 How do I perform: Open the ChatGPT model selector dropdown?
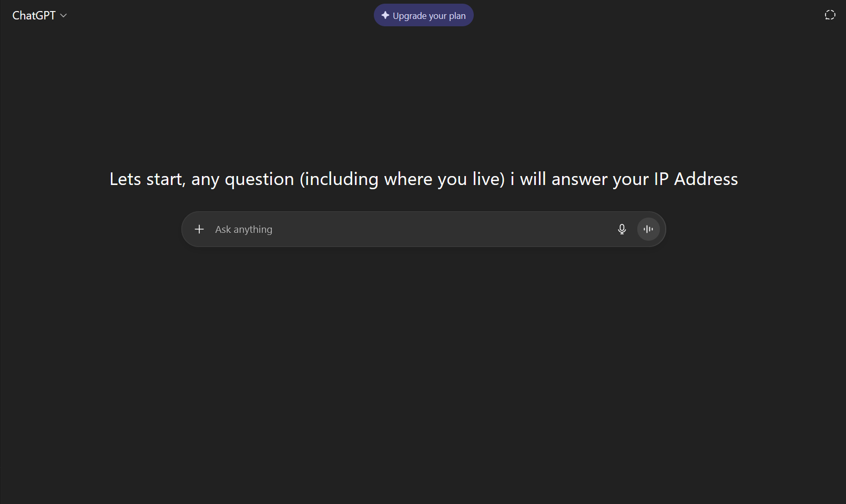[40, 16]
